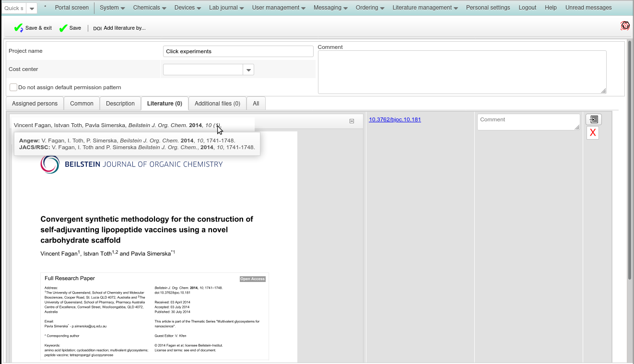Click the Project name input field
This screenshot has height=364, width=634.
238,51
